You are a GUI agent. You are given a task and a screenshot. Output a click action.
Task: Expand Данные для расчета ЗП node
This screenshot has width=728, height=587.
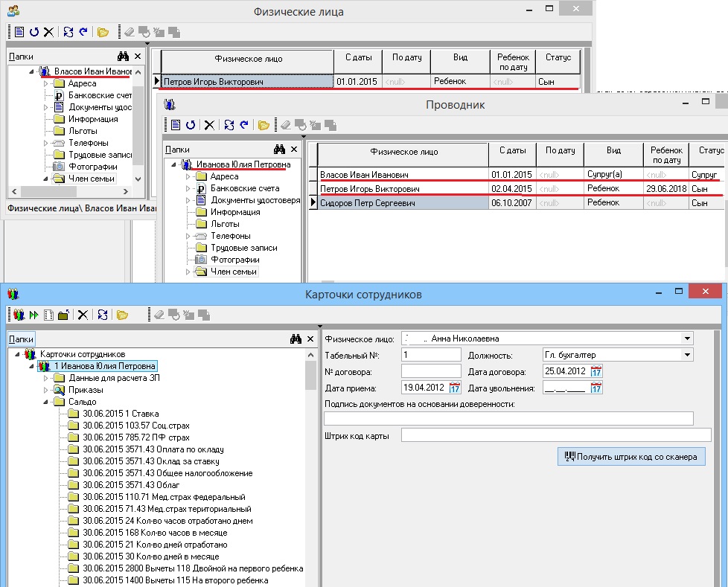[45, 378]
